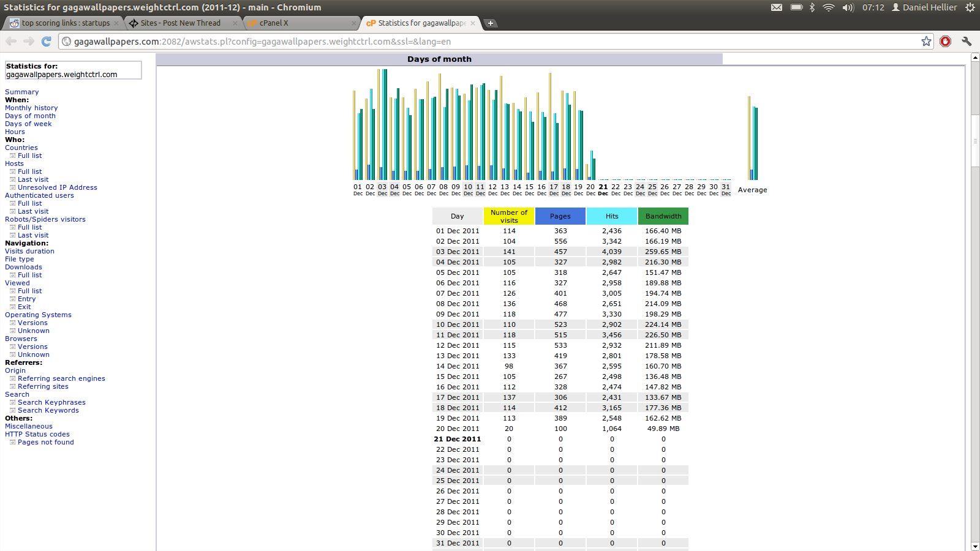
Task: Click the green Bandwidth column header
Action: (x=663, y=216)
